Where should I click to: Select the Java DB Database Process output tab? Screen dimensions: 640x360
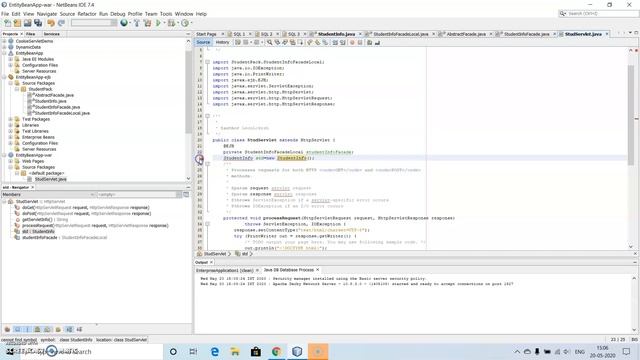point(289,270)
